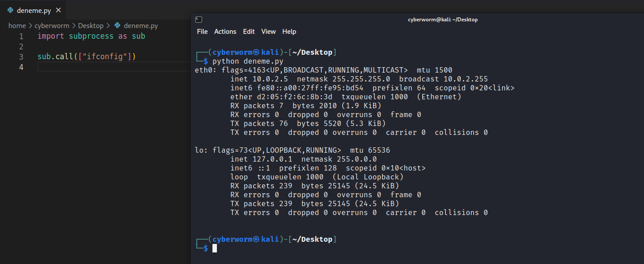Select the deneme.py editor tab
644x264 pixels.
coord(34,10)
